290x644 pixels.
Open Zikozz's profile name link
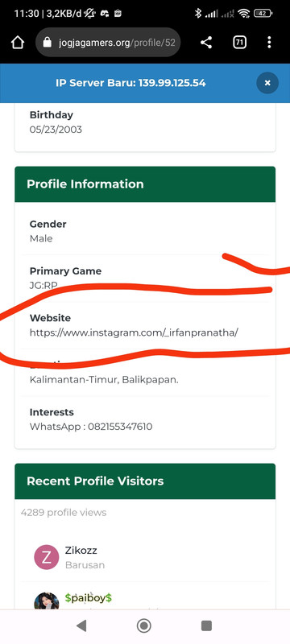click(x=81, y=551)
